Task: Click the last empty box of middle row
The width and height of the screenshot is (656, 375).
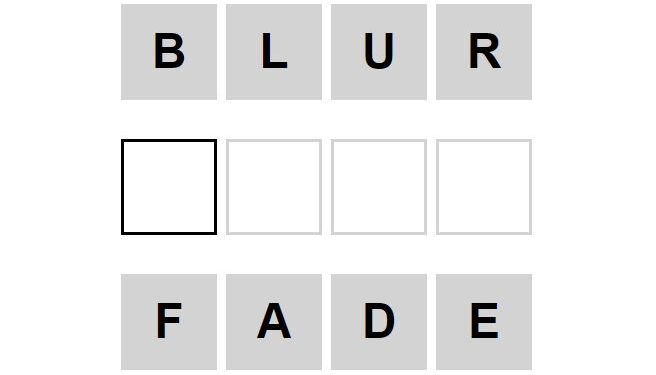Action: (484, 187)
